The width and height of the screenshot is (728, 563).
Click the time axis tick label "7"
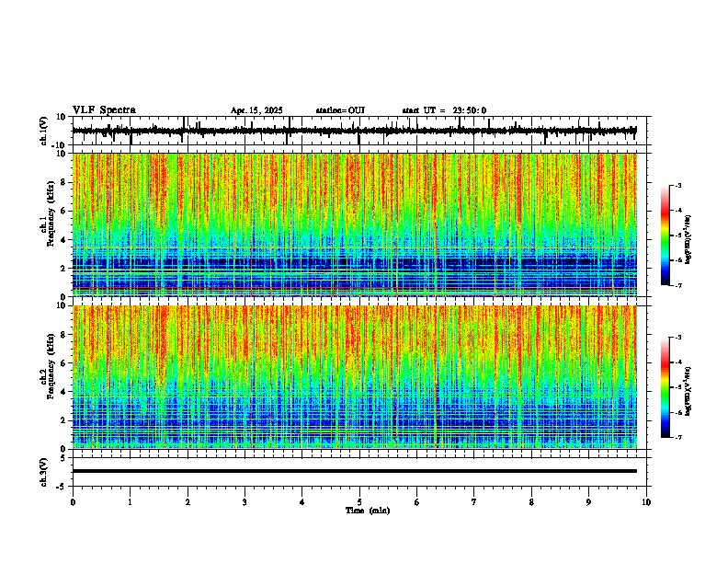point(474,502)
